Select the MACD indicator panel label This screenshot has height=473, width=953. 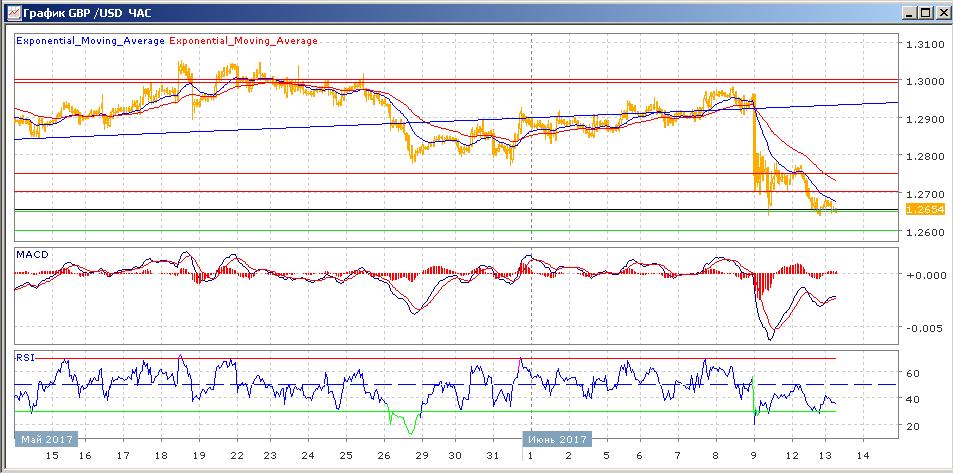33,255
